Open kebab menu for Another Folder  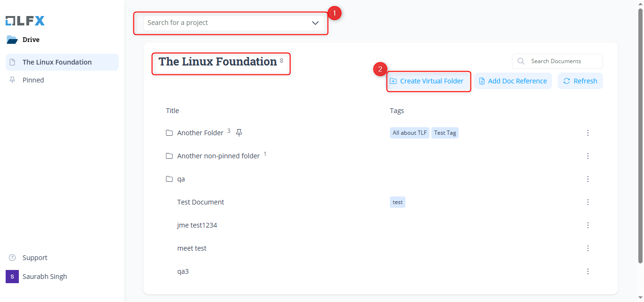click(588, 133)
